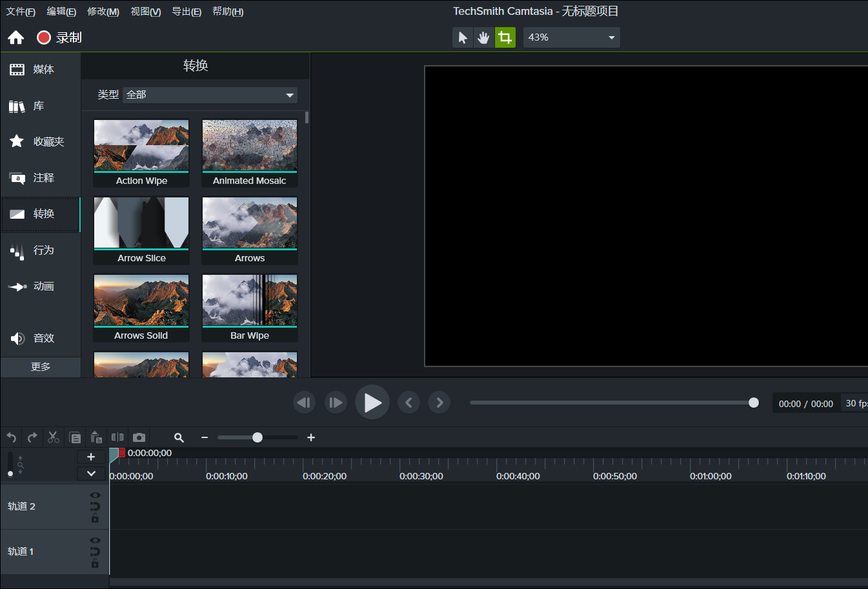Toggle magnetic track for 轨道 2

[x=95, y=506]
